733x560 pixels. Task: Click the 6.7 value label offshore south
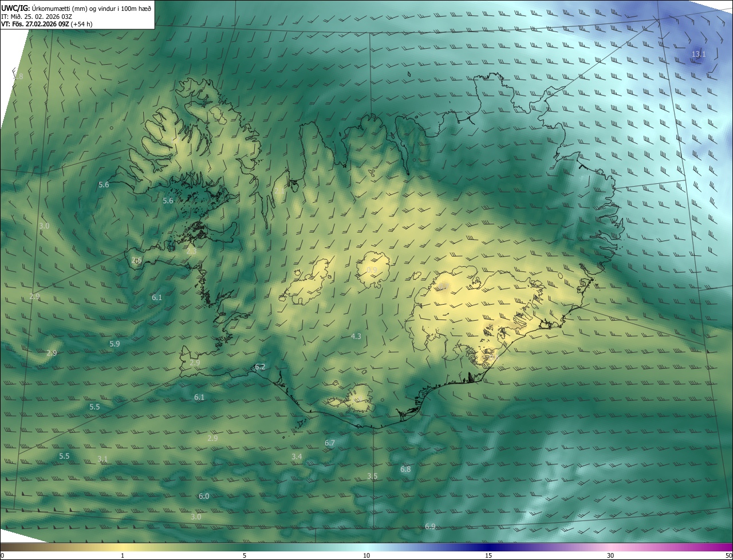pyautogui.click(x=330, y=443)
